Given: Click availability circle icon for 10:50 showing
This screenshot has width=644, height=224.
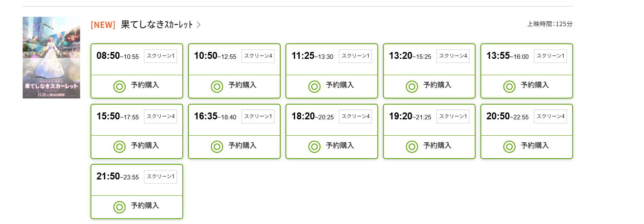Looking at the screenshot, I should pyautogui.click(x=217, y=87).
